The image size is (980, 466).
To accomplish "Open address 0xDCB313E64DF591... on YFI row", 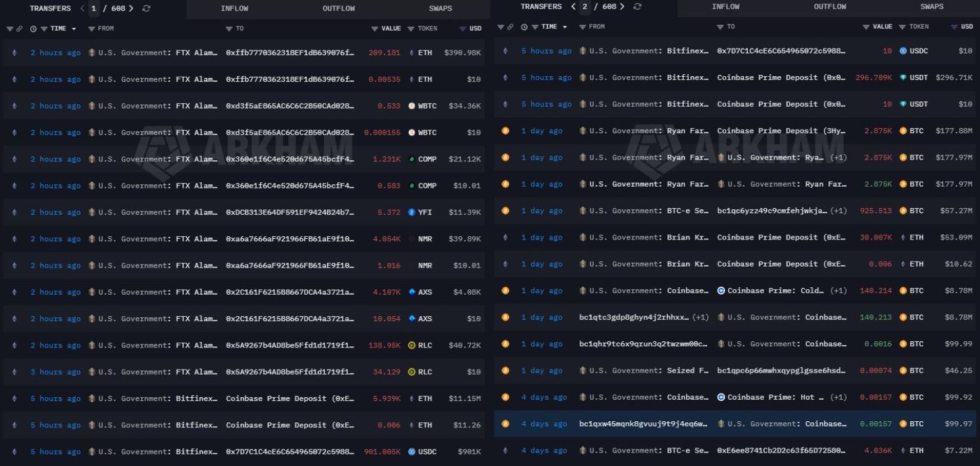I will [x=290, y=212].
